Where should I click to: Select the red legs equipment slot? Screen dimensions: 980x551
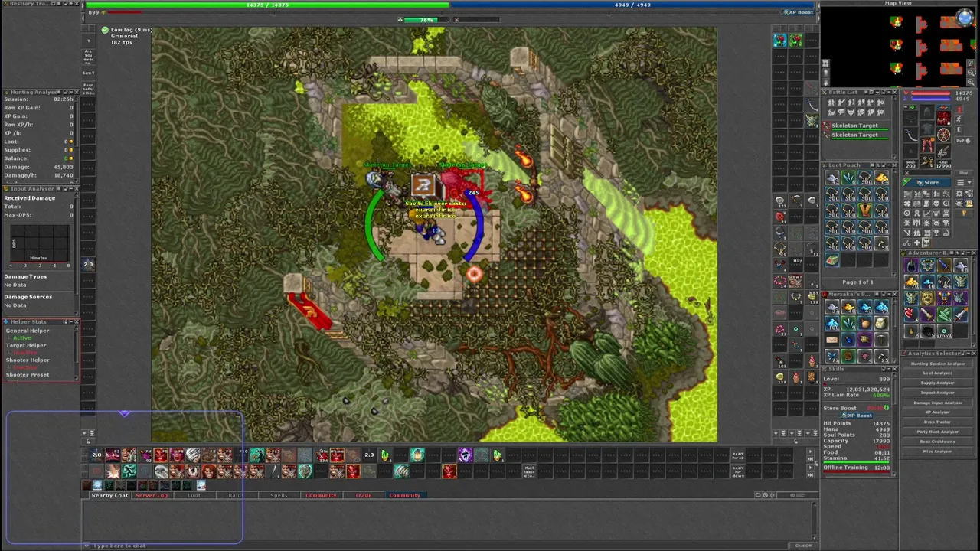(927, 145)
